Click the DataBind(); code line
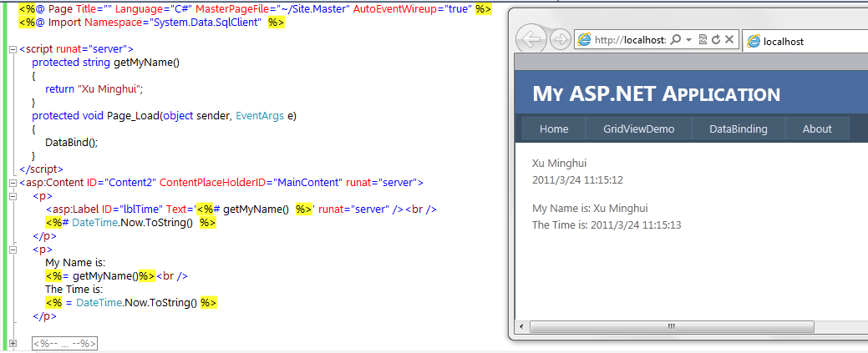 71,142
